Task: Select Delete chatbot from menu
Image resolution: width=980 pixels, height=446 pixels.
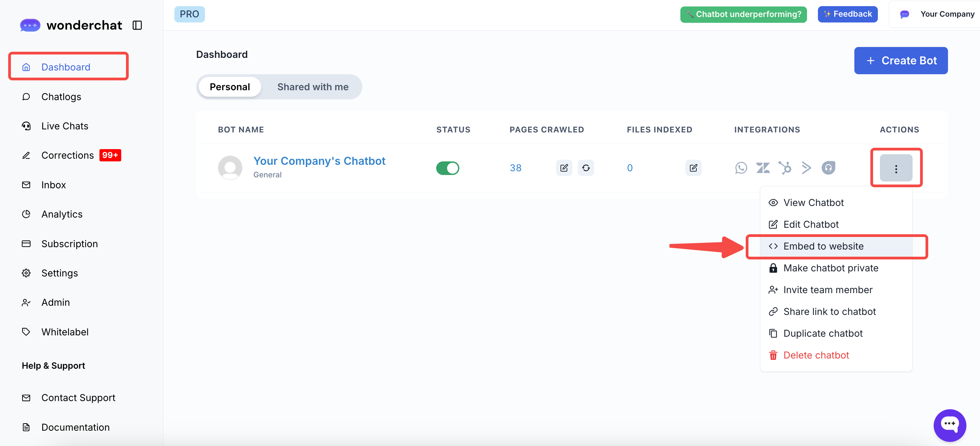Action: tap(816, 355)
